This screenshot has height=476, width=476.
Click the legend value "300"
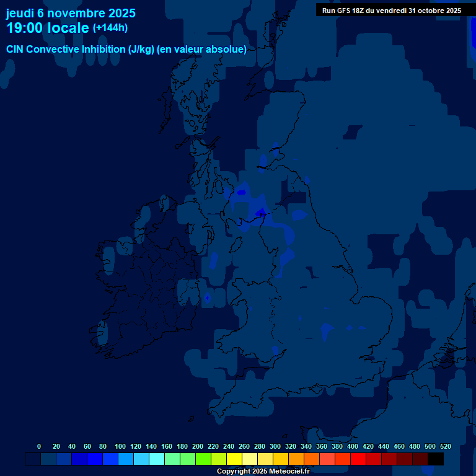pyautogui.click(x=275, y=446)
